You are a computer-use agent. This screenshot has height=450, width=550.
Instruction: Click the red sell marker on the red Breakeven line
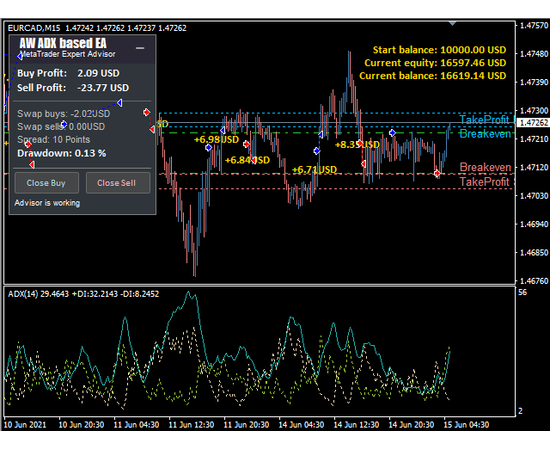pos(437,173)
